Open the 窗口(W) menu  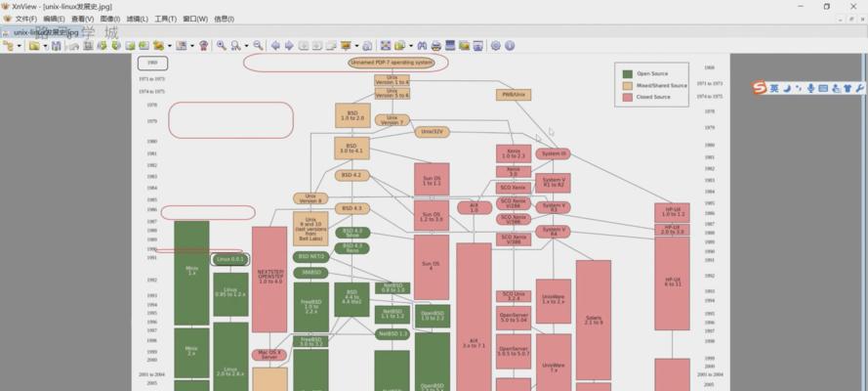click(x=195, y=19)
